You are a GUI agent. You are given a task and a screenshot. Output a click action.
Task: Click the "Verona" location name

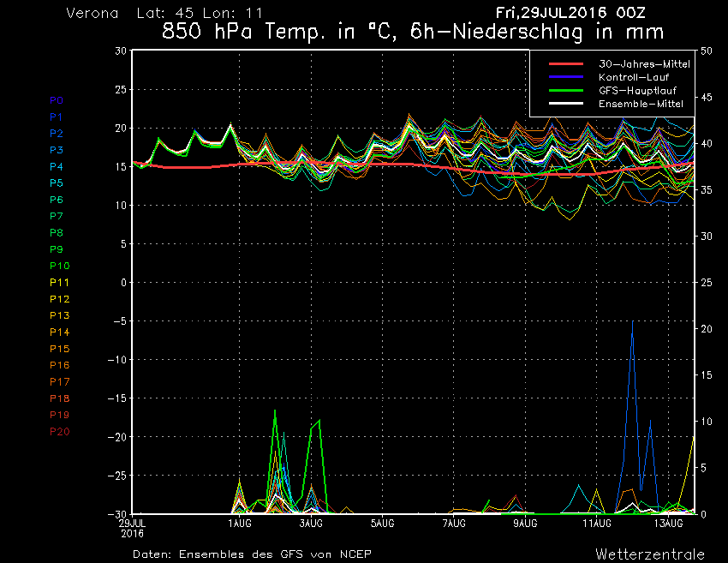[x=92, y=13]
